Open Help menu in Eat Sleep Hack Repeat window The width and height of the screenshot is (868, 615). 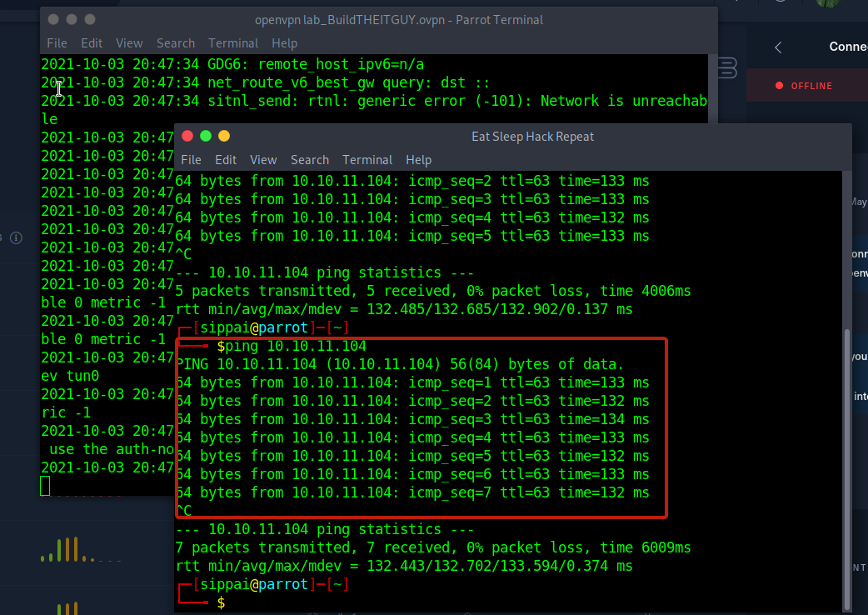coord(418,160)
